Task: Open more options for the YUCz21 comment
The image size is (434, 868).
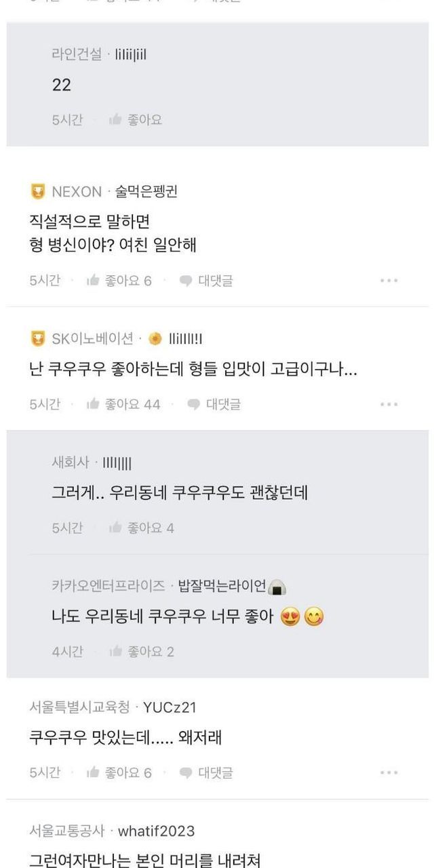Action: pos(389,773)
